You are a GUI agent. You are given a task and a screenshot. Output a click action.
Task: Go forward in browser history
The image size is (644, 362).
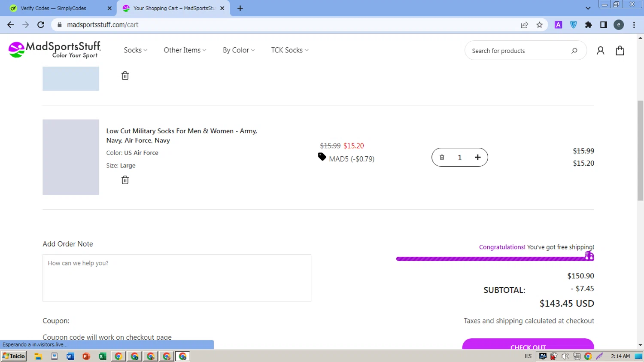tap(26, 25)
